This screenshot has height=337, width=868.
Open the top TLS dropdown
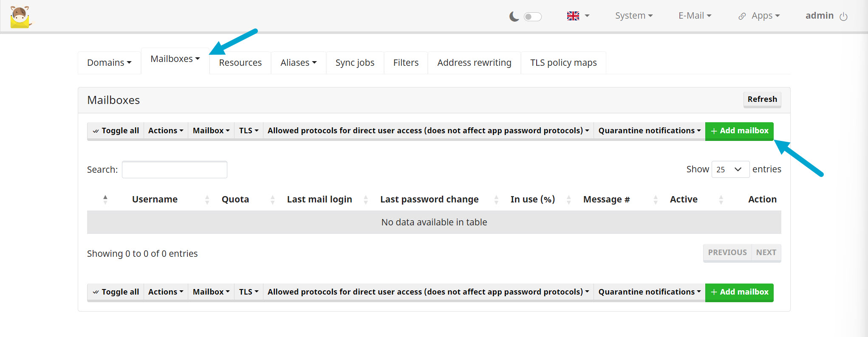click(x=249, y=131)
